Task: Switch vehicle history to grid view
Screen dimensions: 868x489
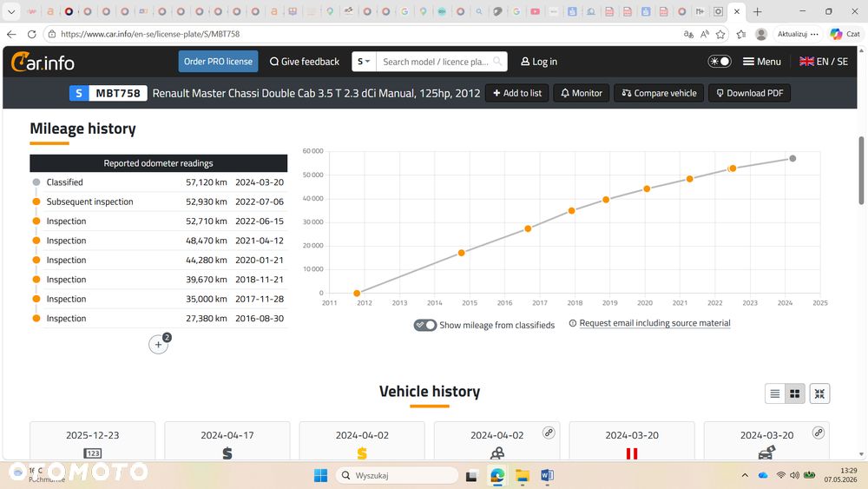Action: (x=794, y=393)
